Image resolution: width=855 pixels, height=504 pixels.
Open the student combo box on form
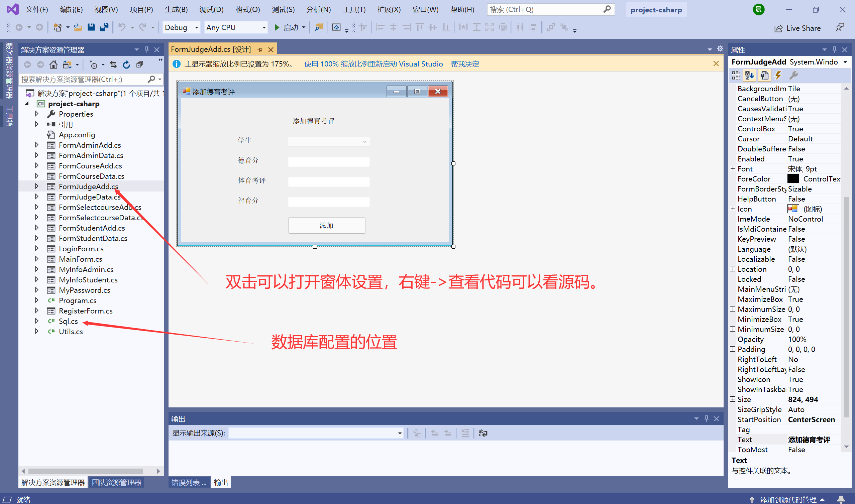(365, 141)
